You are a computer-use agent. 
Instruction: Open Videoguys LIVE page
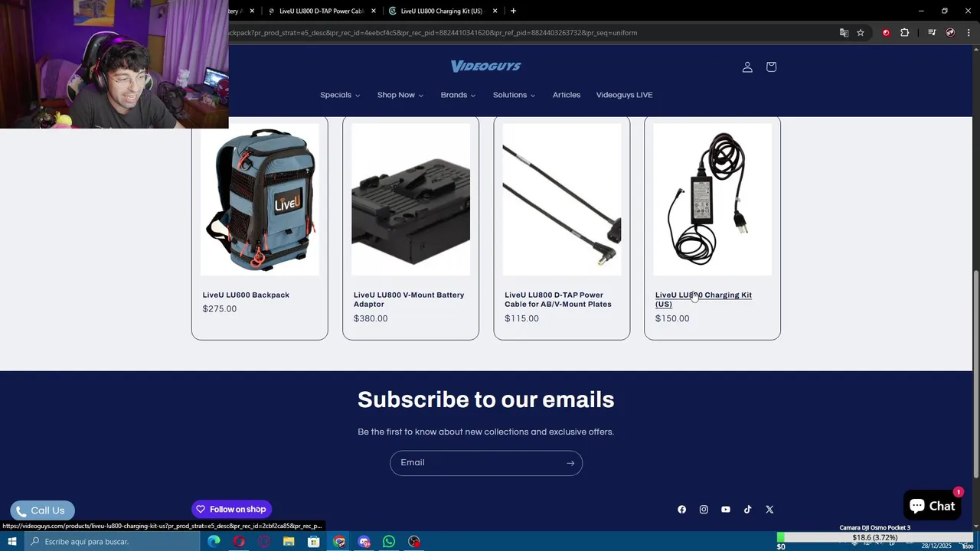point(624,95)
